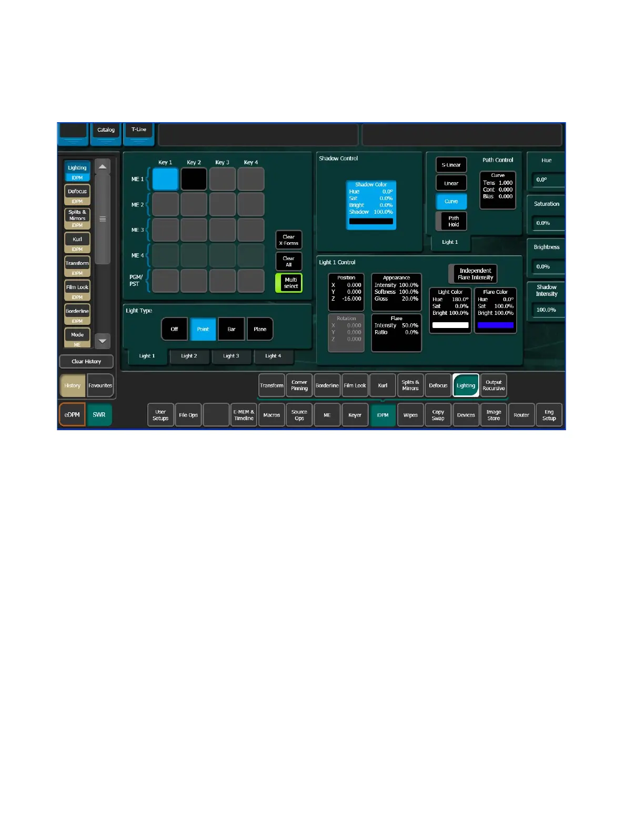Viewport: 644px width, 834px height.
Task: Open the Position data pad
Action: 346,292
